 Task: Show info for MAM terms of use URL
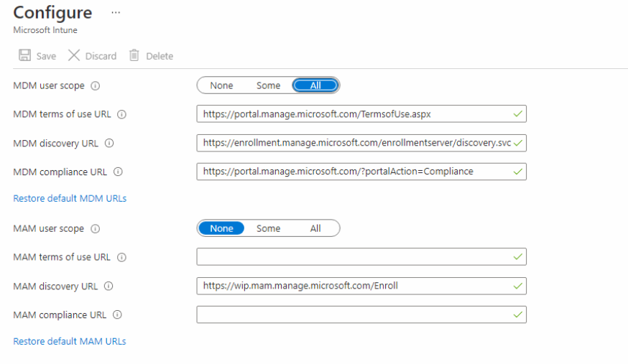[121, 257]
